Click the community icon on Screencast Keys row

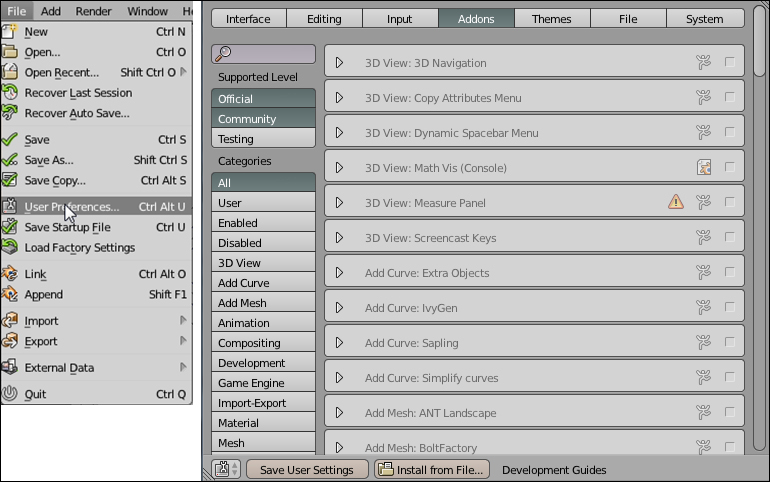[704, 237]
